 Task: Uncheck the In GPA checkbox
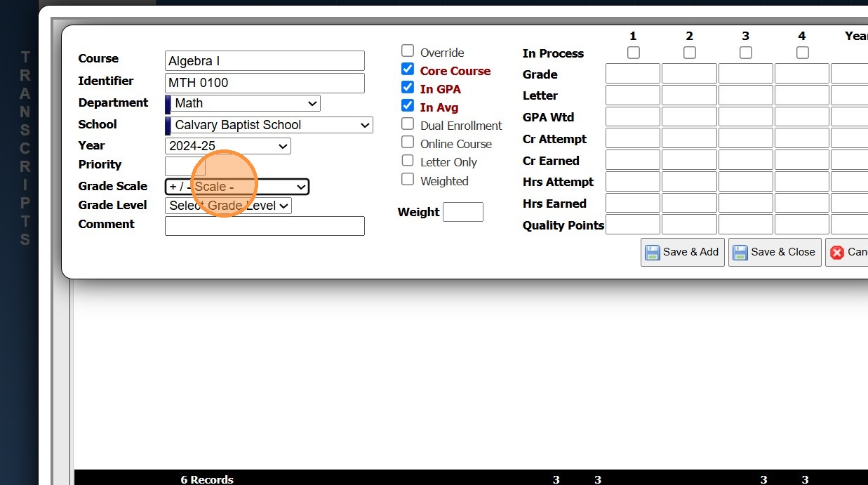point(408,87)
